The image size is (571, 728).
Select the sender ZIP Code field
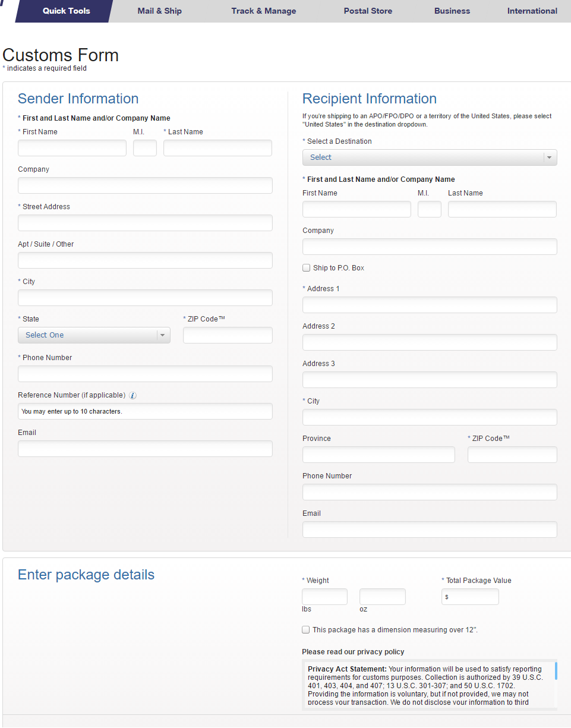tap(228, 335)
